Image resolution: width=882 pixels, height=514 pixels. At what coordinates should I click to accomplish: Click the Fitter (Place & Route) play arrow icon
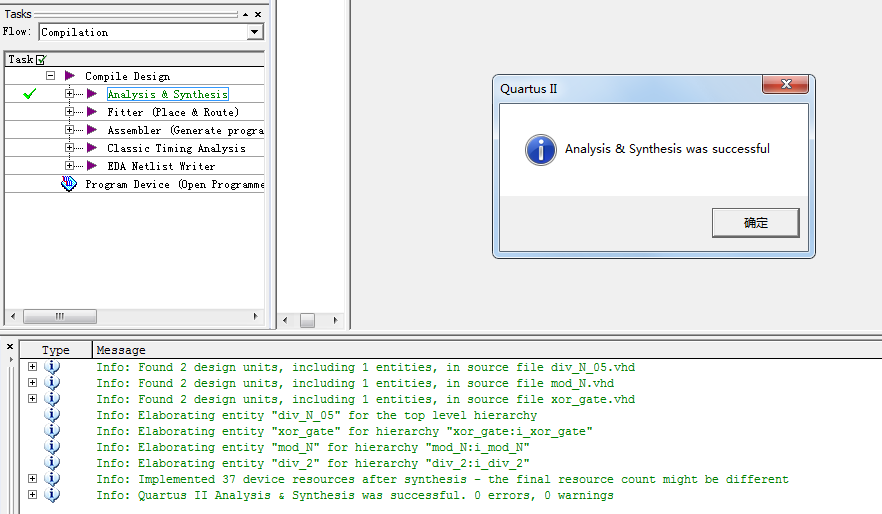click(x=92, y=112)
